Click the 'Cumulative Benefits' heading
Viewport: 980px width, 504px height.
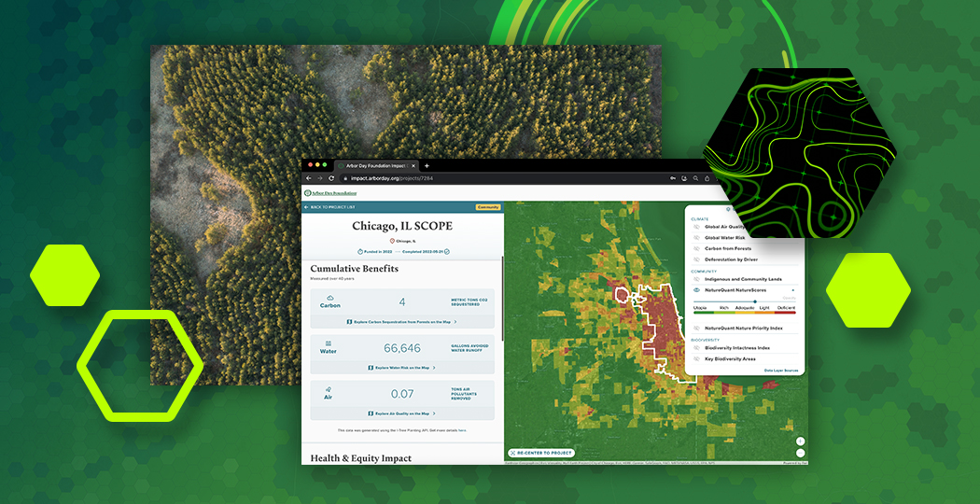[x=354, y=269]
